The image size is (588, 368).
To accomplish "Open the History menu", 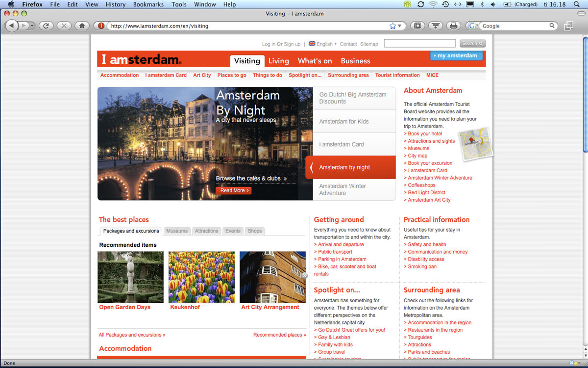I will [x=116, y=4].
